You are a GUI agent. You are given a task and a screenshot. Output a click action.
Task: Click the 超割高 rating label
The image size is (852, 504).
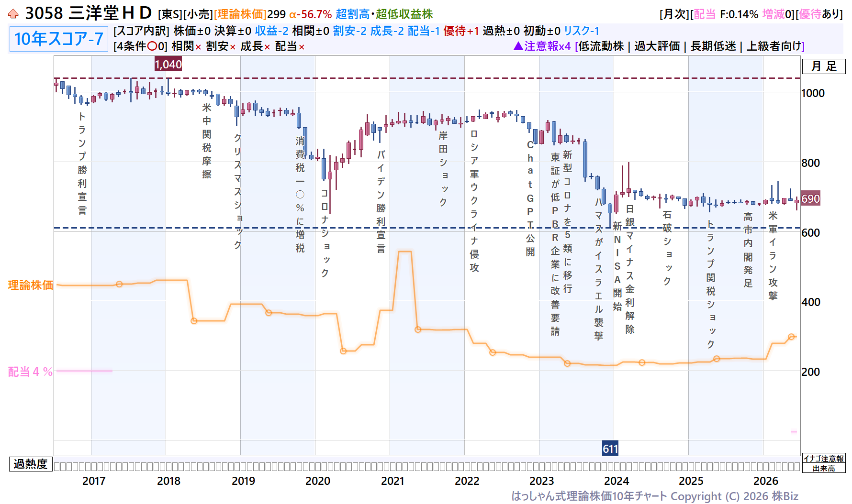coord(353,14)
